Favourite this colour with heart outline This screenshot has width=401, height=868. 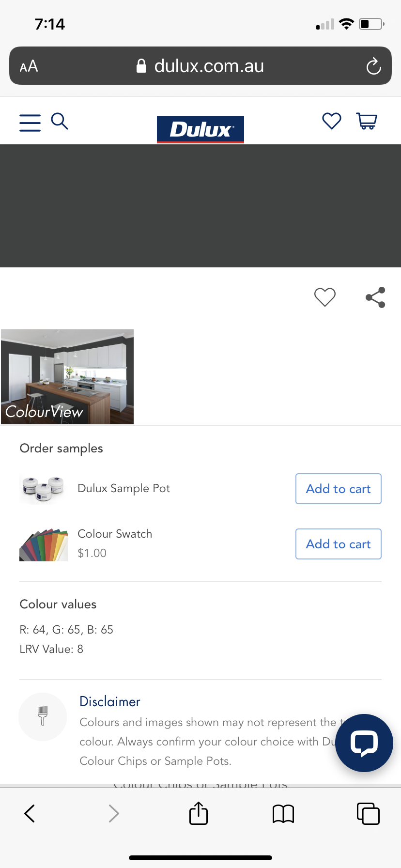pos(325,297)
